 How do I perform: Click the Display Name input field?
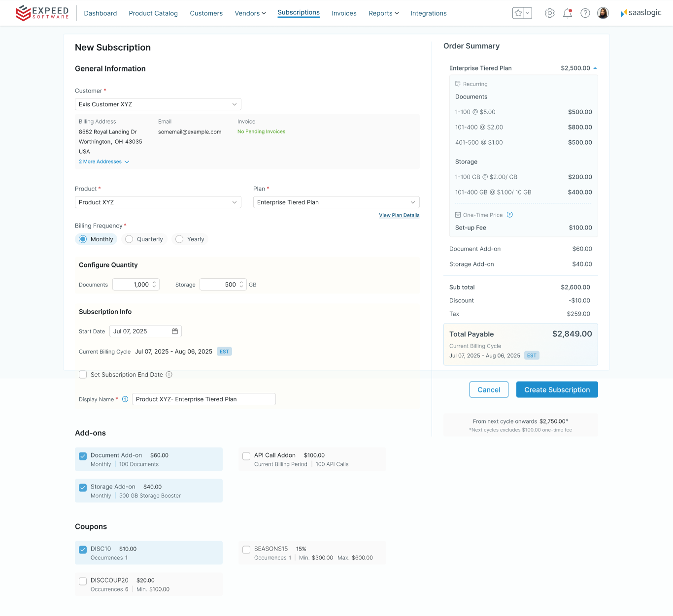(204, 399)
